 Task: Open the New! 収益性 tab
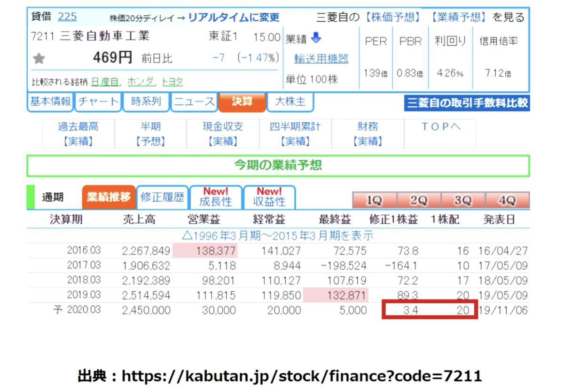point(269,197)
